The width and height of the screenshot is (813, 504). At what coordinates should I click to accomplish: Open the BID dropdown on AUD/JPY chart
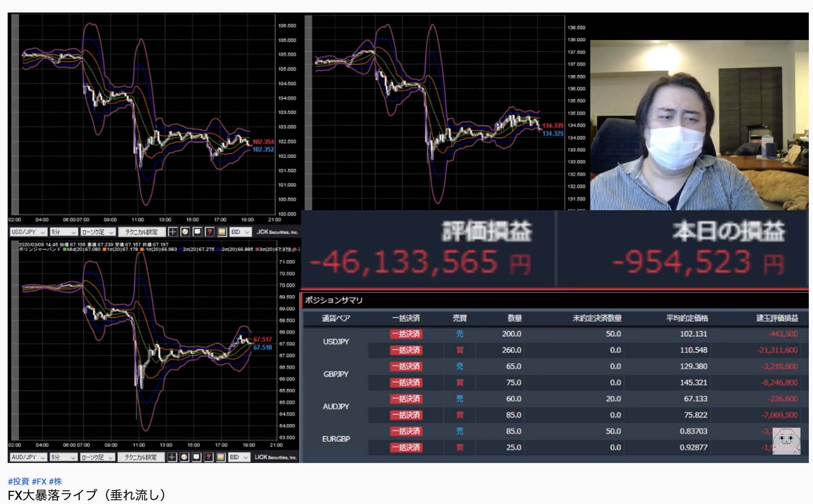pos(239,457)
